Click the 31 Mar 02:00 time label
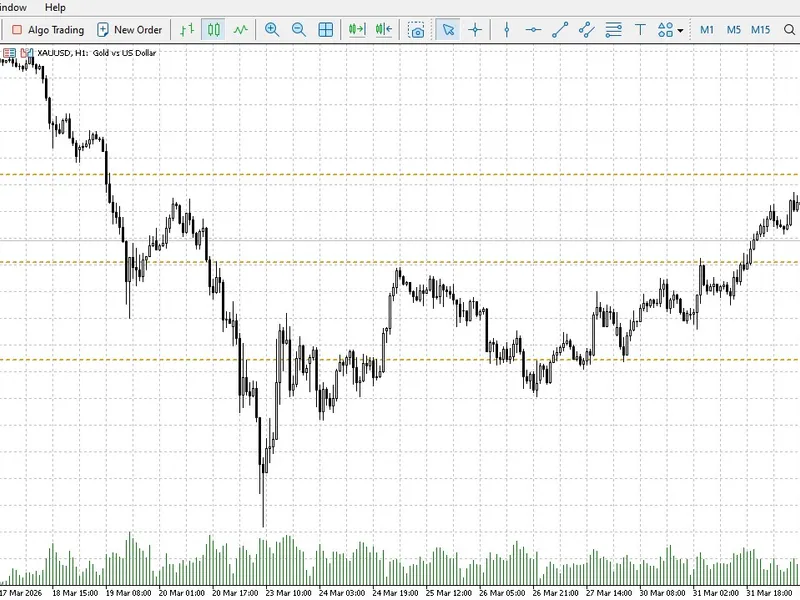Image resolution: width=800 pixels, height=600 pixels. [x=715, y=593]
